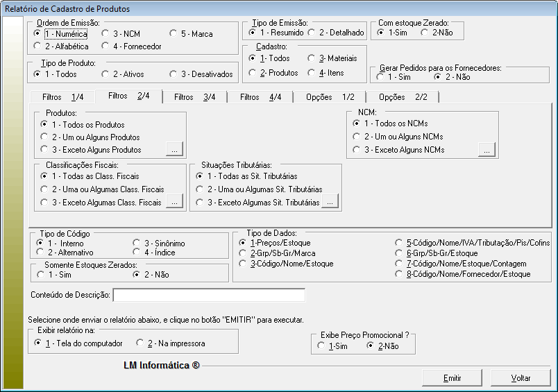Open product picker next to Exceto Alguns Produtos
Screen dimensions: 558x392
pos(174,149)
